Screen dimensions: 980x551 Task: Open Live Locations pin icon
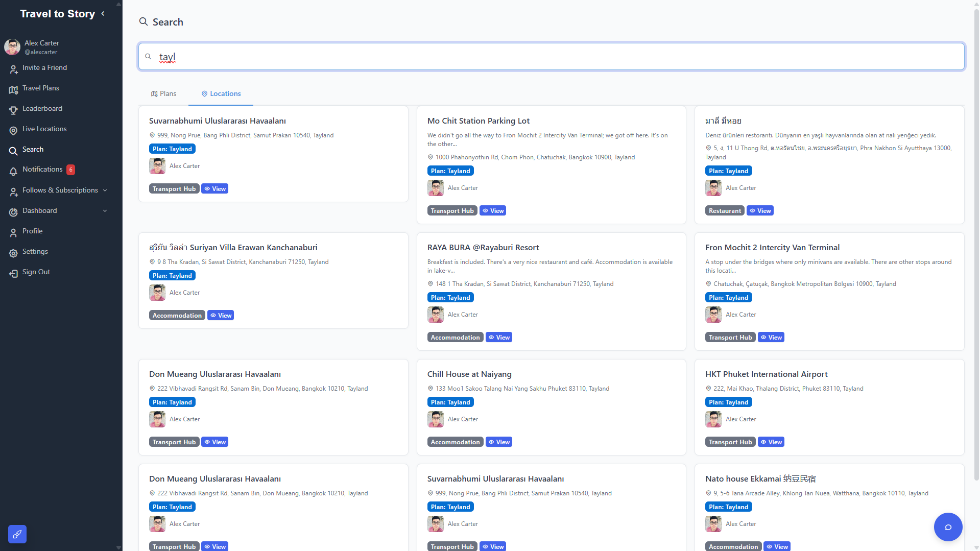click(13, 130)
